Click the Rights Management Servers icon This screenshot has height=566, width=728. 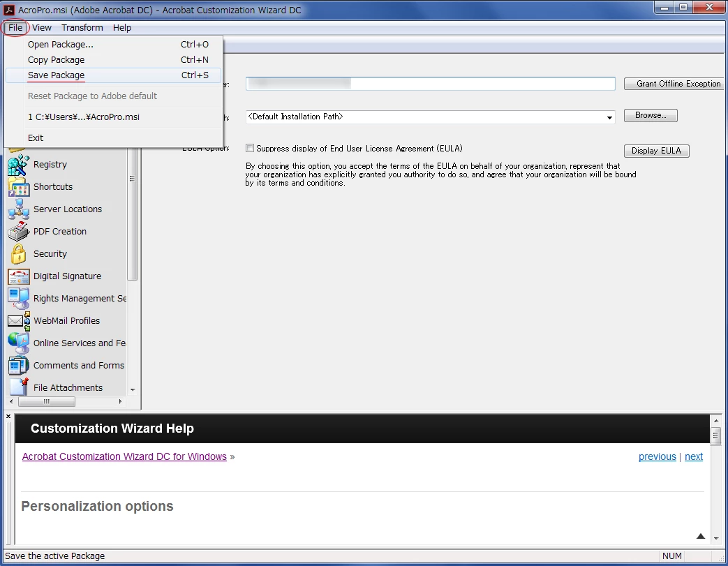tap(19, 299)
